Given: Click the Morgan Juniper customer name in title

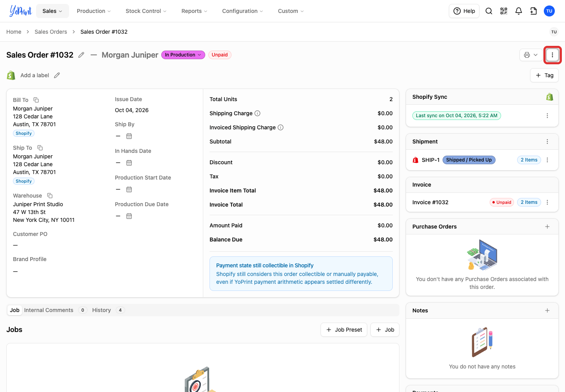Looking at the screenshot, I should coord(130,55).
